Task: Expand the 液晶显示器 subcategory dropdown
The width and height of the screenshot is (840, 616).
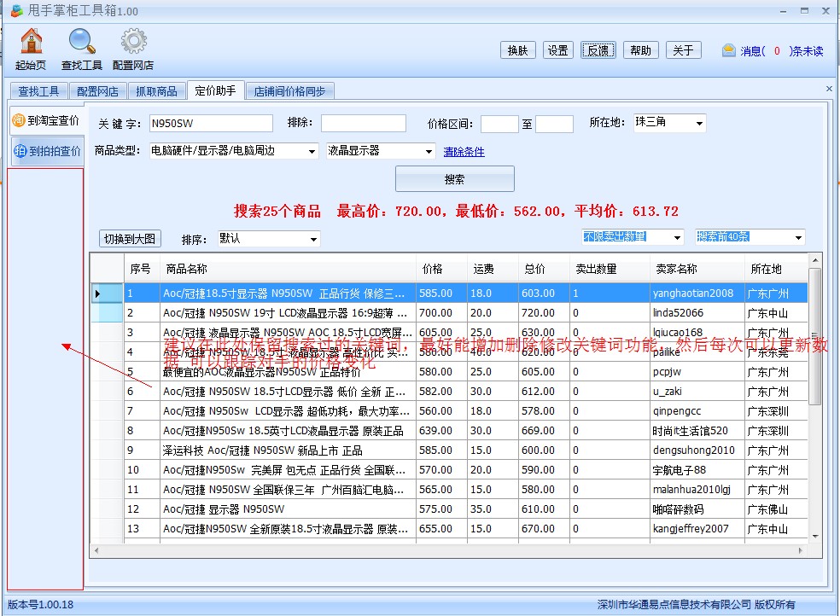Action: (x=429, y=152)
